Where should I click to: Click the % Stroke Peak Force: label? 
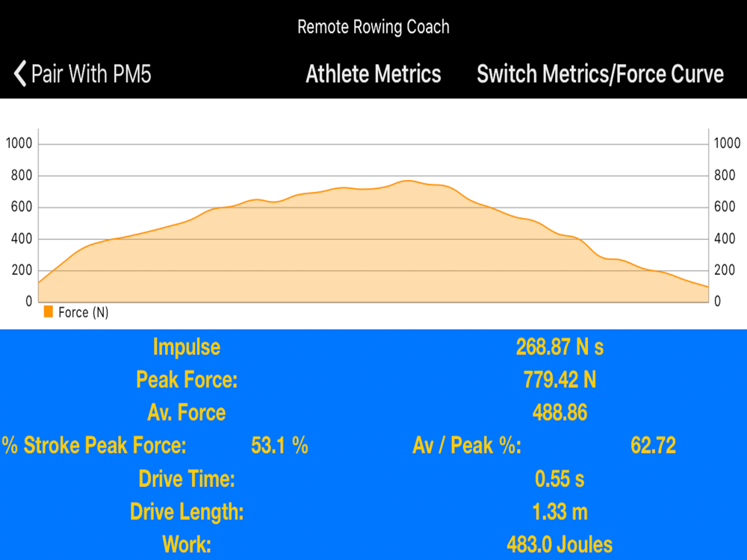94,445
